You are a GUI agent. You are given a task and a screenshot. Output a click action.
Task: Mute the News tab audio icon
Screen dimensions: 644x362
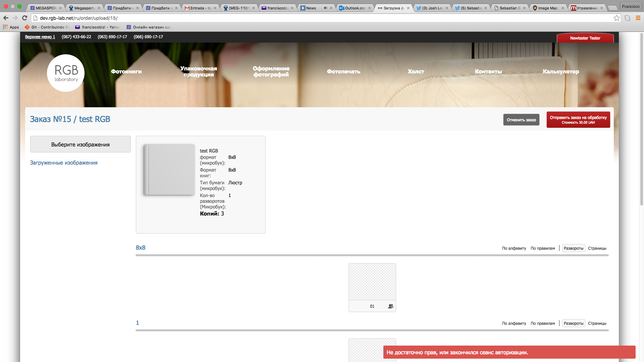point(325,8)
